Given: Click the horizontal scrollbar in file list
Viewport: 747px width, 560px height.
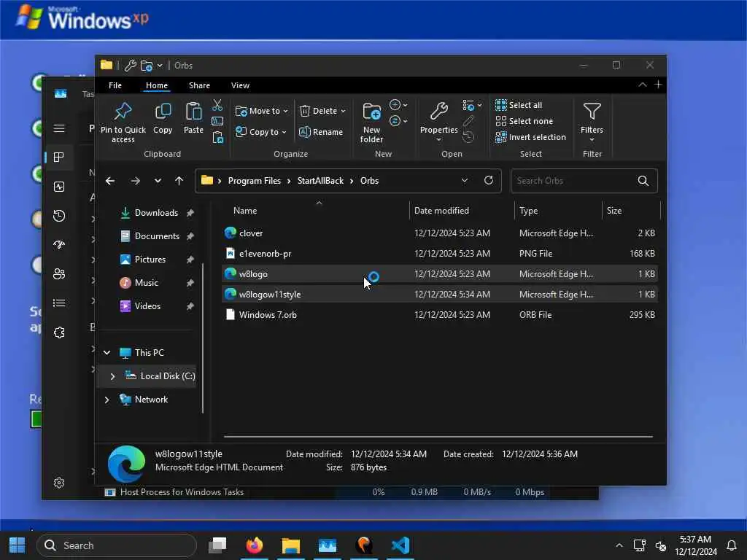Looking at the screenshot, I should point(438,436).
